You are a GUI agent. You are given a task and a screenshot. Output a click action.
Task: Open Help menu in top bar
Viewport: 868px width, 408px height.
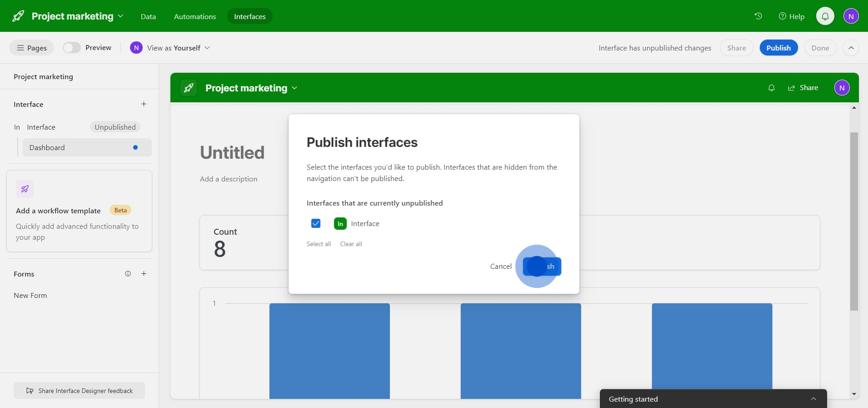click(x=792, y=16)
